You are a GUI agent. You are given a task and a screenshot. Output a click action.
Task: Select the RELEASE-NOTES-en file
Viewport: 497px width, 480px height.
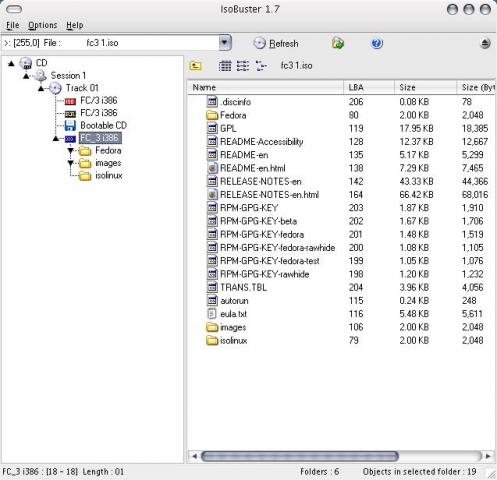pyautogui.click(x=261, y=181)
